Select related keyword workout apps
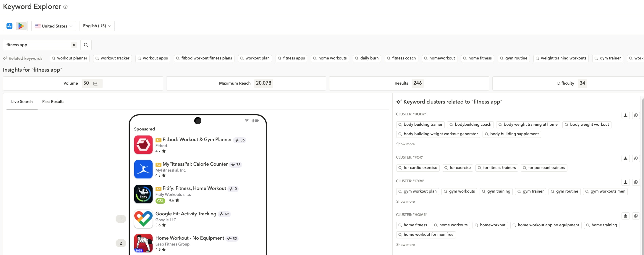 (x=153, y=58)
